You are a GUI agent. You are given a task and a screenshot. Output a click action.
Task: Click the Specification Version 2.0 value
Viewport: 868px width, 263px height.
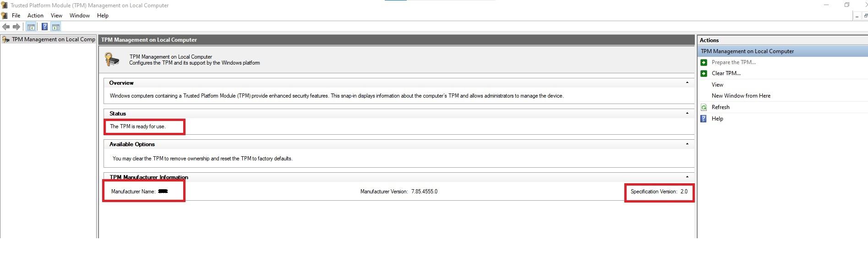pos(684,192)
